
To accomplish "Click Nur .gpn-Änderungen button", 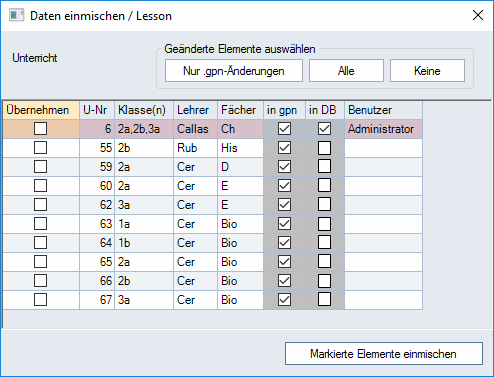I will (x=234, y=71).
